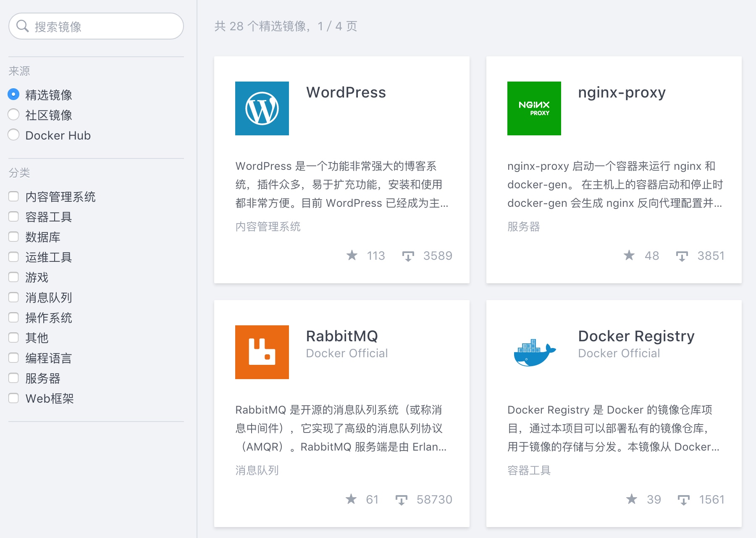The image size is (756, 538).
Task: Click the download icon on RabbitMQ card
Action: pyautogui.click(x=401, y=500)
